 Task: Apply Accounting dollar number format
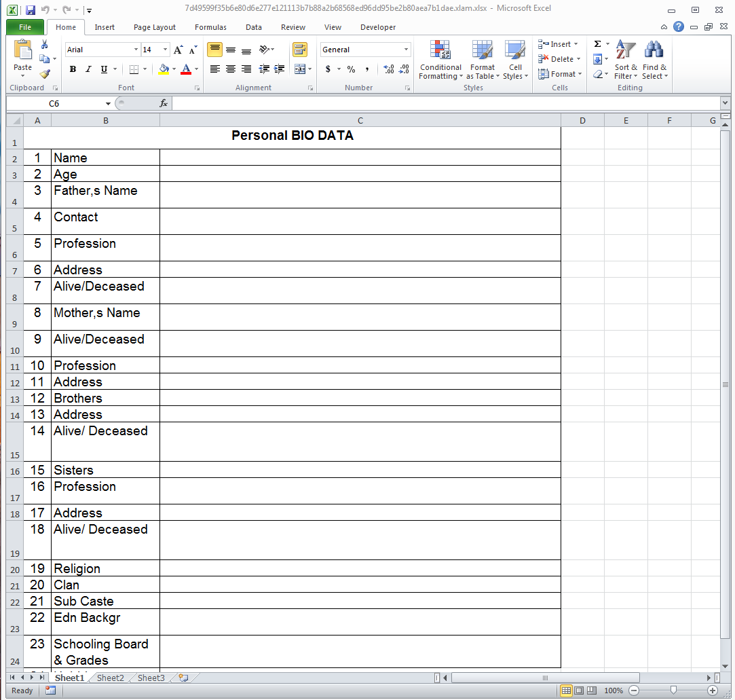point(328,69)
